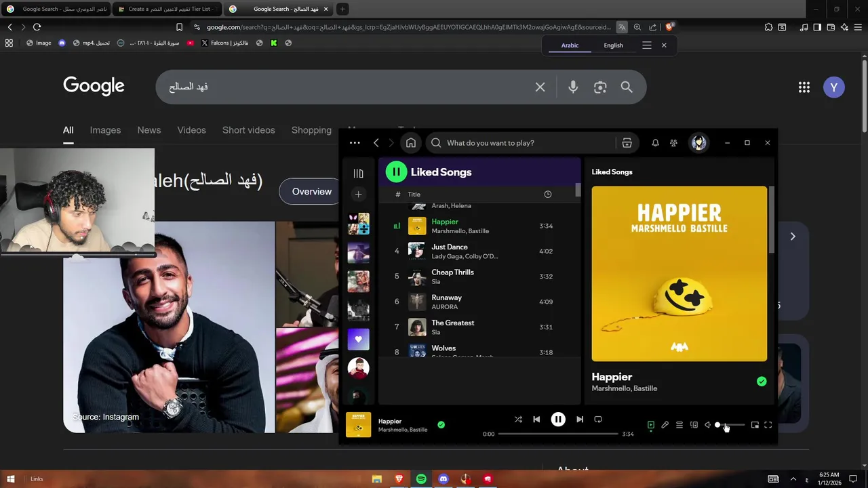Screen dimensions: 868x488
Task: Start Google voice search
Action: (573, 87)
